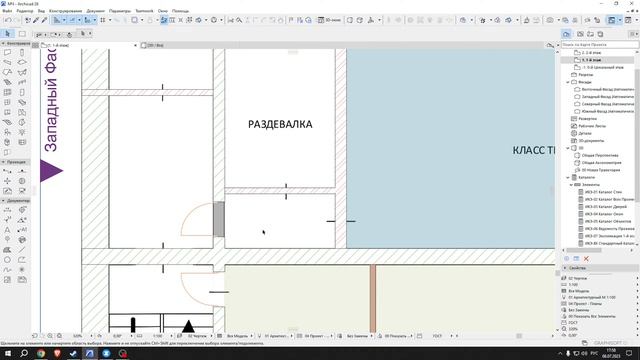Image resolution: width=640 pixels, height=360 pixels.
Task: Open the Publisher Sets navigator icon
Action: coord(600,34)
